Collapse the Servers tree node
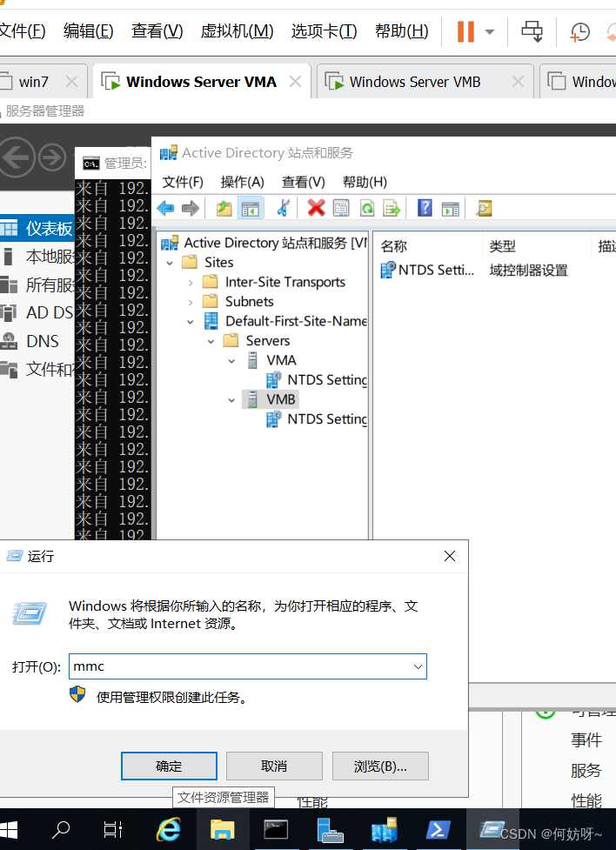This screenshot has width=616, height=850. click(x=211, y=342)
